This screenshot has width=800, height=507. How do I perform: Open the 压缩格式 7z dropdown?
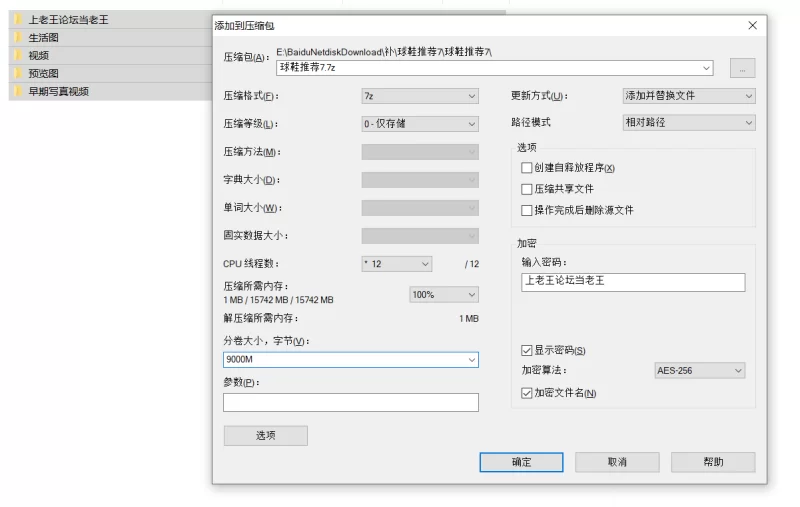point(420,96)
